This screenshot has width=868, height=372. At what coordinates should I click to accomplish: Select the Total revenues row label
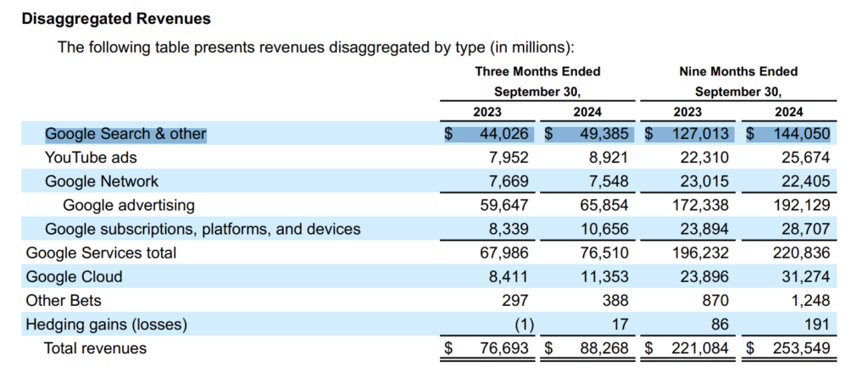pyautogui.click(x=96, y=348)
